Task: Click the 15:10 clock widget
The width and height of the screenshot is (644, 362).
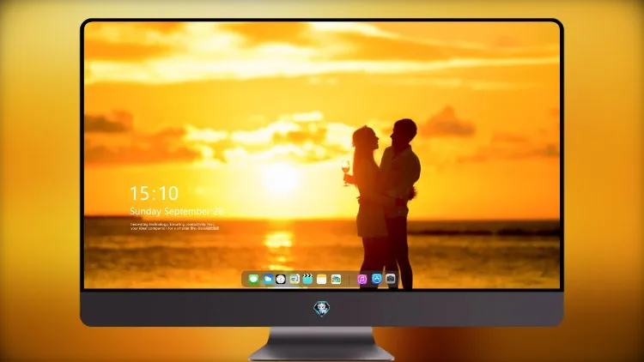Action: tap(154, 193)
